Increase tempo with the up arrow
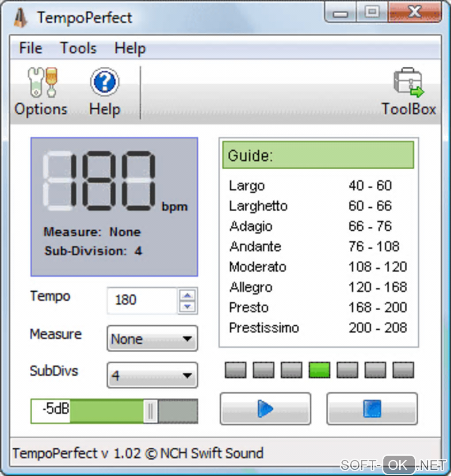 187,295
